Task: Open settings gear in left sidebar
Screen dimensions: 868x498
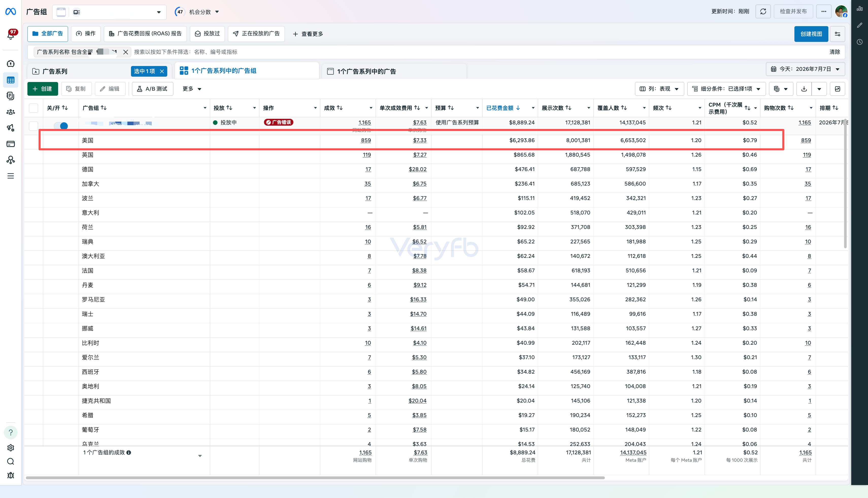Action: click(x=11, y=448)
